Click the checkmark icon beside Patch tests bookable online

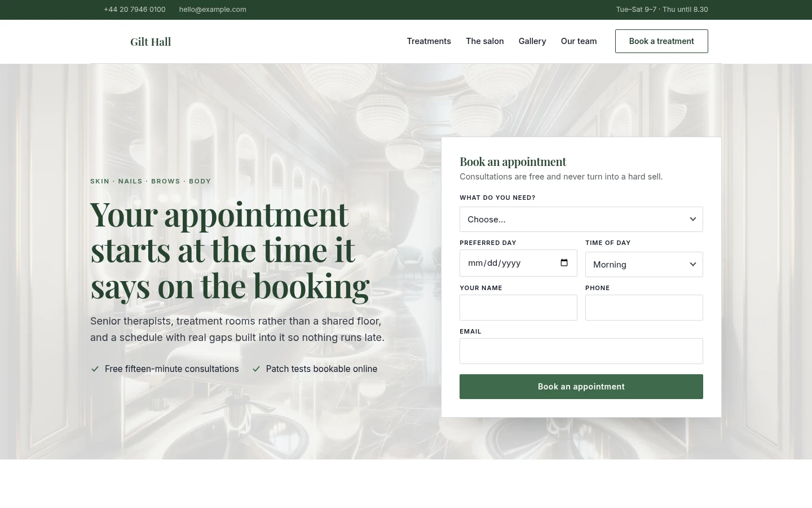[256, 369]
